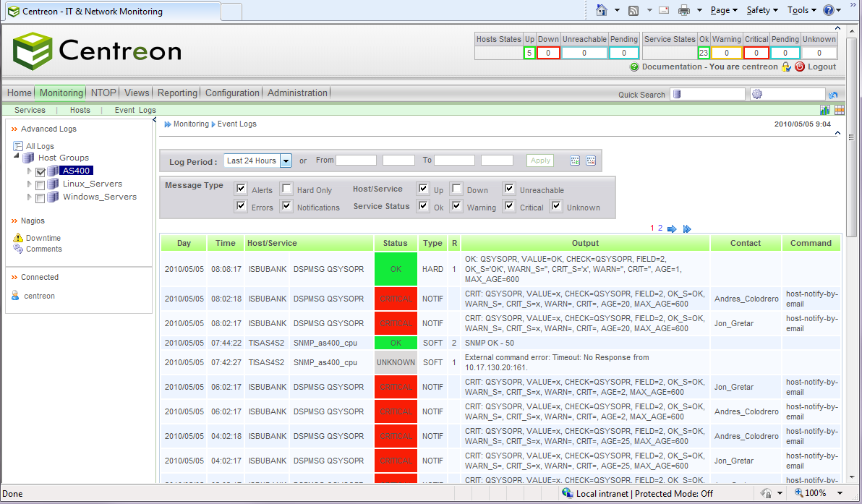Screen dimensions: 862x504
Task: Open the Log Period dropdown
Action: (x=285, y=160)
